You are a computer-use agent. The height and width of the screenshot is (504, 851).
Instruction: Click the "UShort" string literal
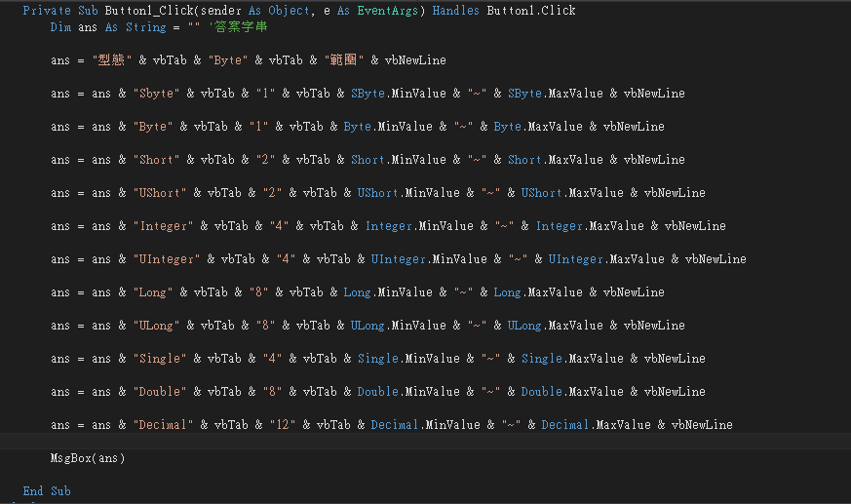(x=160, y=193)
